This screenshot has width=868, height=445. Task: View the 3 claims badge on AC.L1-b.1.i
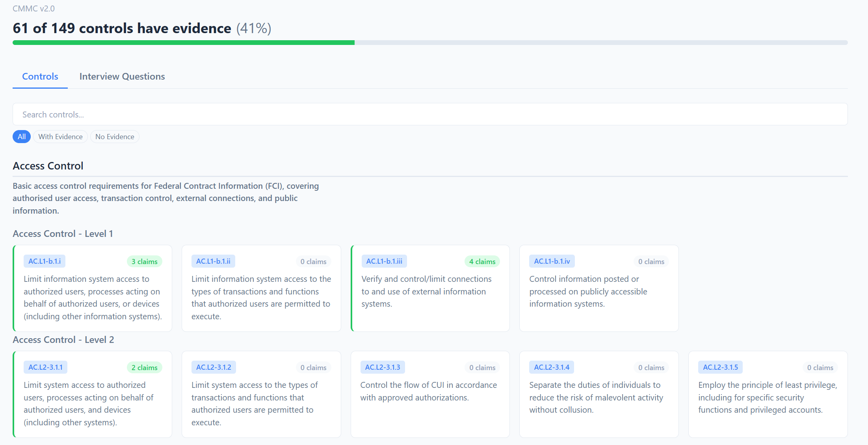pos(145,261)
